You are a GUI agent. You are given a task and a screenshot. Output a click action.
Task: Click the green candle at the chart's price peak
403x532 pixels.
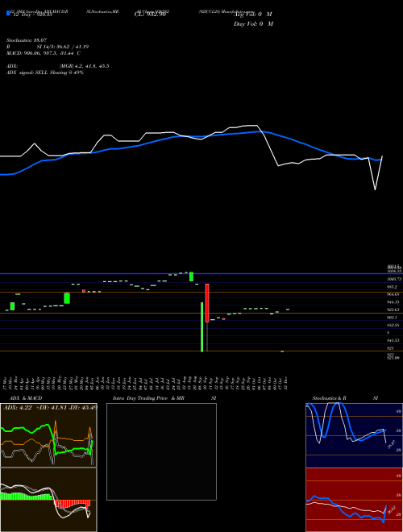(x=191, y=276)
